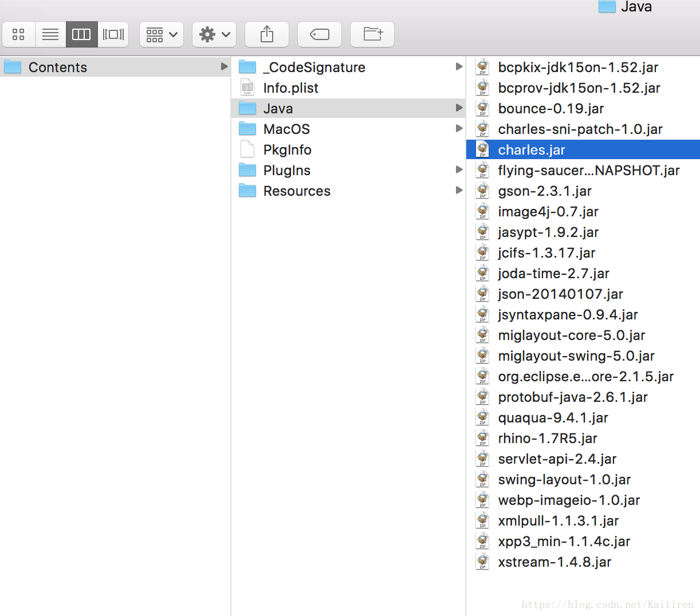Click the Edit Tags button
Image resolution: width=700 pixels, height=616 pixels.
tap(320, 34)
